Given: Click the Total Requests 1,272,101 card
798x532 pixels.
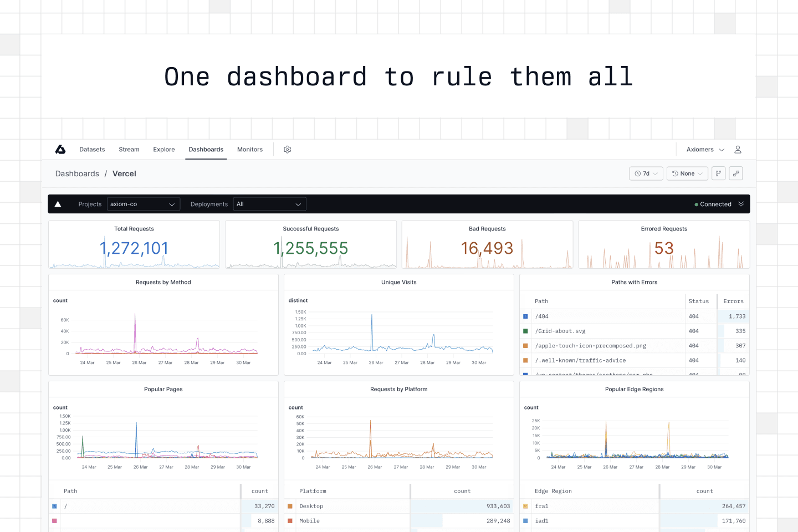Looking at the screenshot, I should click(x=134, y=244).
